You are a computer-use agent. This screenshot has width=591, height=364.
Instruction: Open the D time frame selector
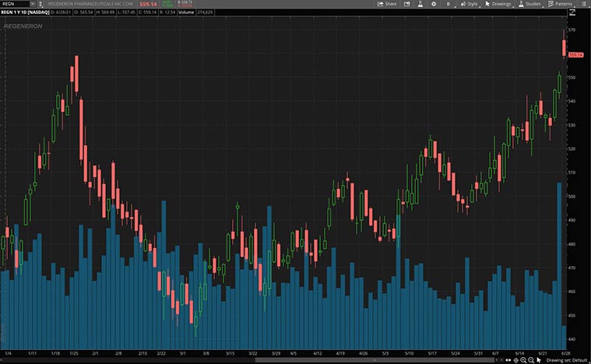pyautogui.click(x=449, y=4)
